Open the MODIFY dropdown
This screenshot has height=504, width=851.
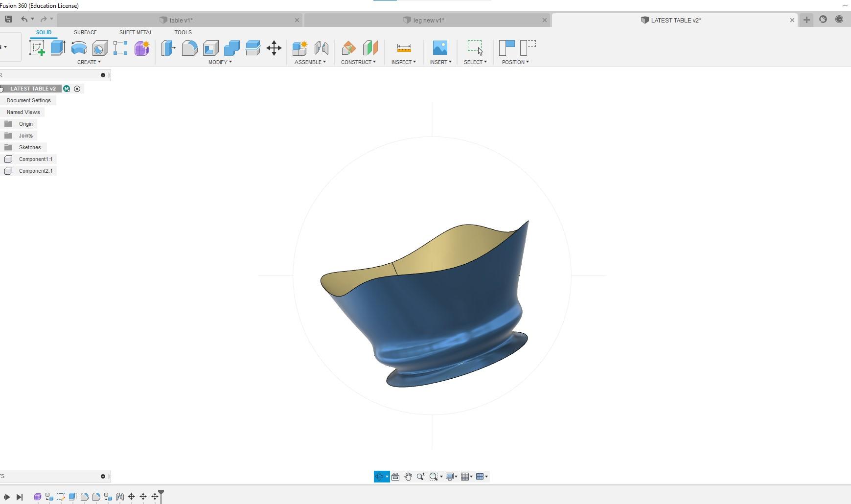click(x=219, y=62)
